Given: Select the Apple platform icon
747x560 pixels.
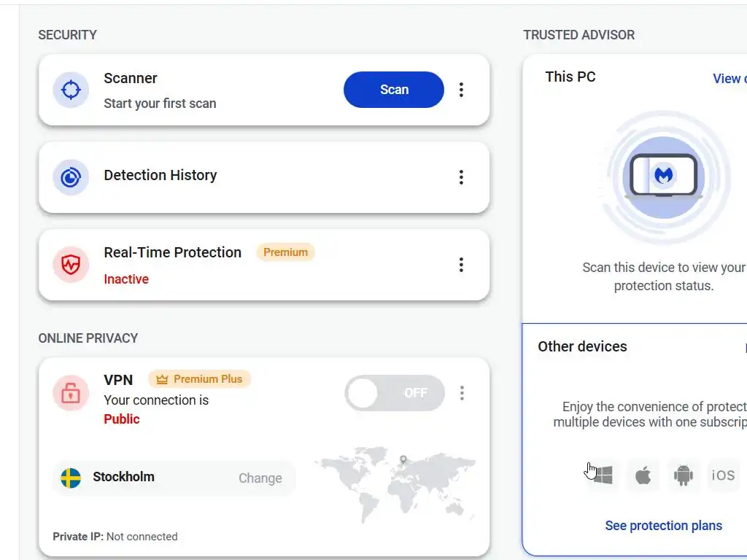Looking at the screenshot, I should pyautogui.click(x=643, y=476).
